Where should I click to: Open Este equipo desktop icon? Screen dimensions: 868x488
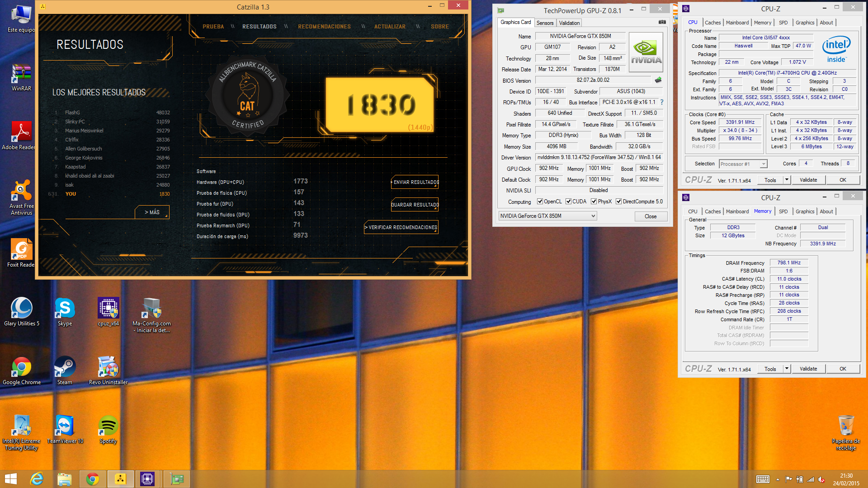click(21, 18)
